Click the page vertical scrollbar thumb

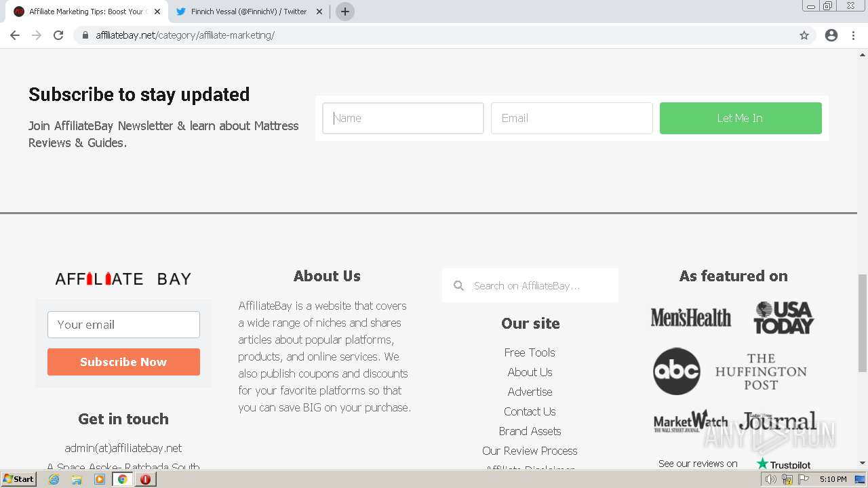pos(863,323)
